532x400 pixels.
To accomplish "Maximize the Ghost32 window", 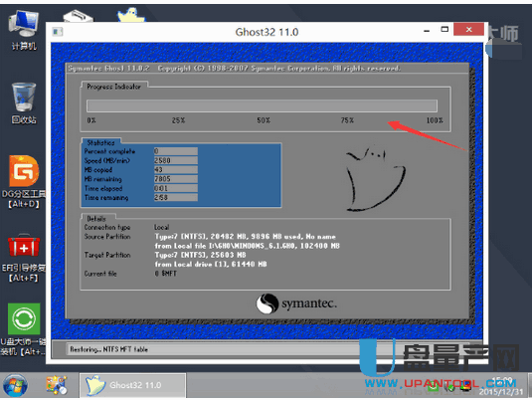I will [x=444, y=30].
